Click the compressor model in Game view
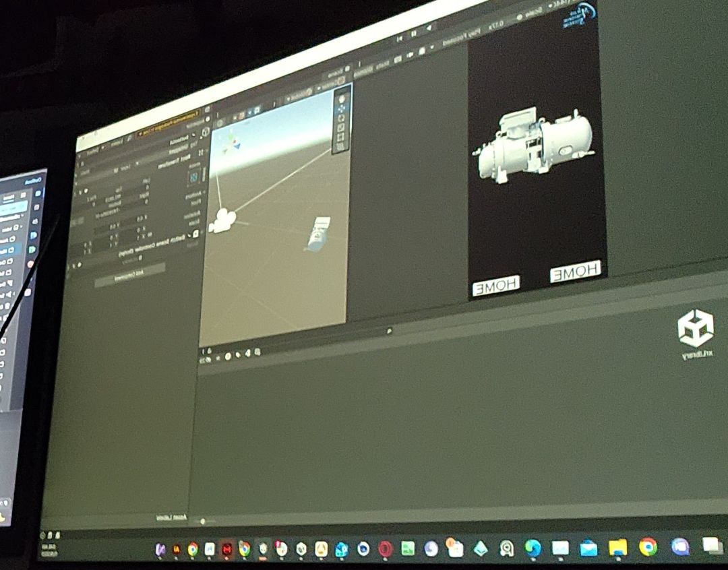The width and height of the screenshot is (728, 570). point(534,144)
